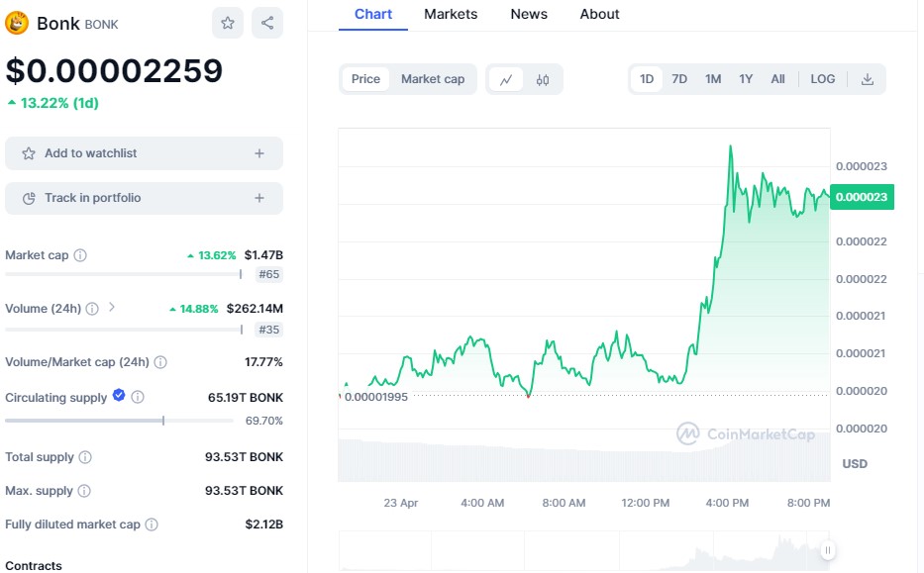Screen dimensions: 924x573
Task: Expand Volume (24h) chevron arrow
Action: coord(112,308)
